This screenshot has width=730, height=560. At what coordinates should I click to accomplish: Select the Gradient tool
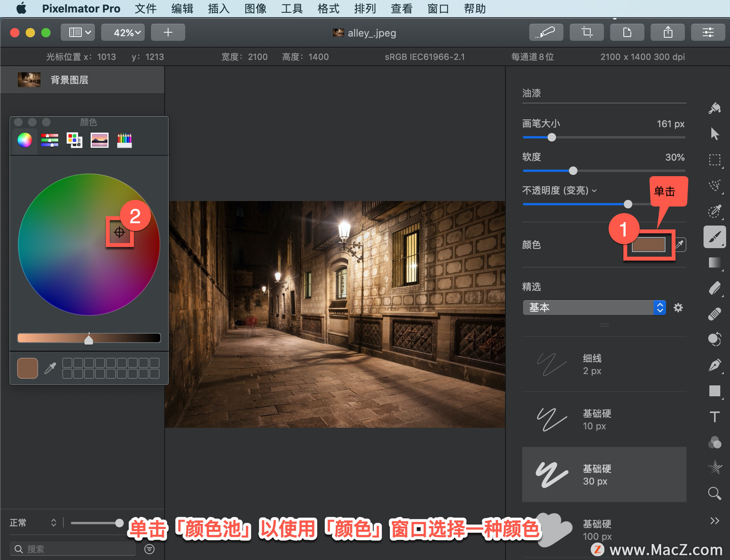tap(714, 262)
